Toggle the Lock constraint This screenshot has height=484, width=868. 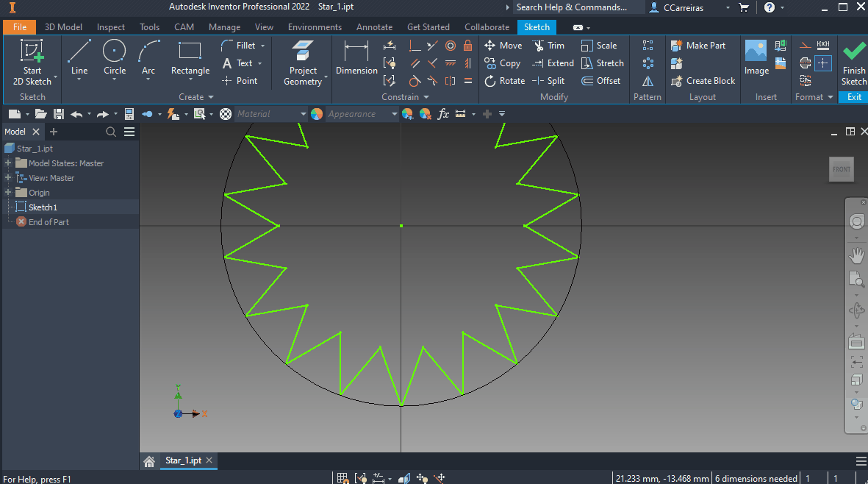(x=468, y=45)
